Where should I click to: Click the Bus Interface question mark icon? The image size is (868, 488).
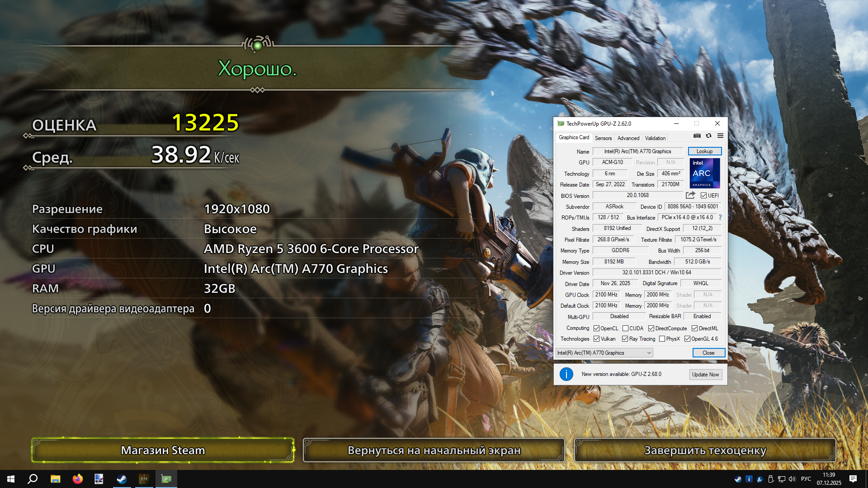click(x=720, y=217)
